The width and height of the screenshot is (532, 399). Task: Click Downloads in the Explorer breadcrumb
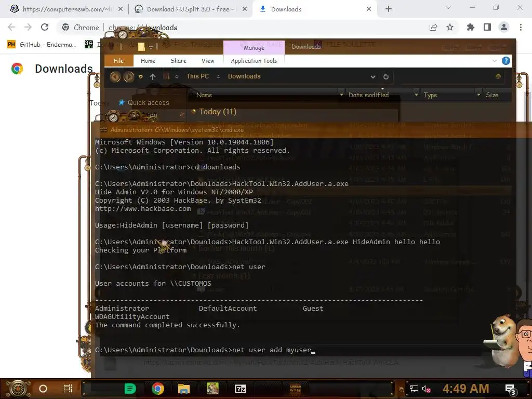point(244,76)
